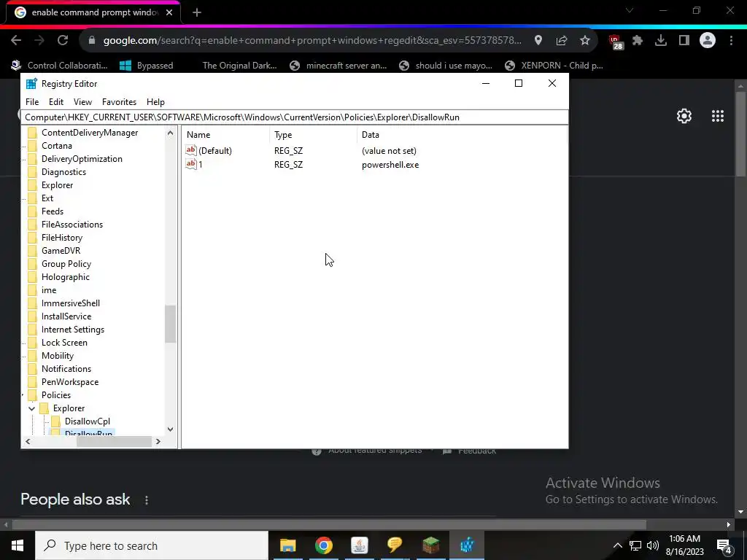Click the string icon of (Default) value
This screenshot has width=747, height=560.
(x=191, y=150)
